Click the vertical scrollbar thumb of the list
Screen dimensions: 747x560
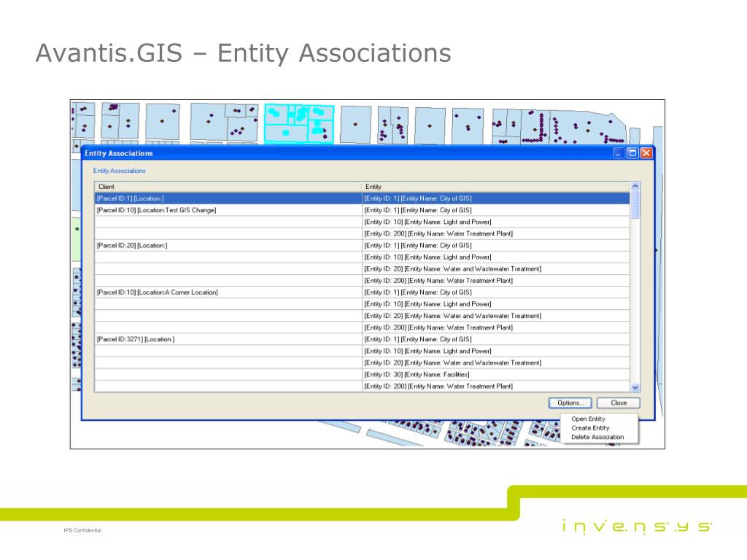click(x=635, y=205)
